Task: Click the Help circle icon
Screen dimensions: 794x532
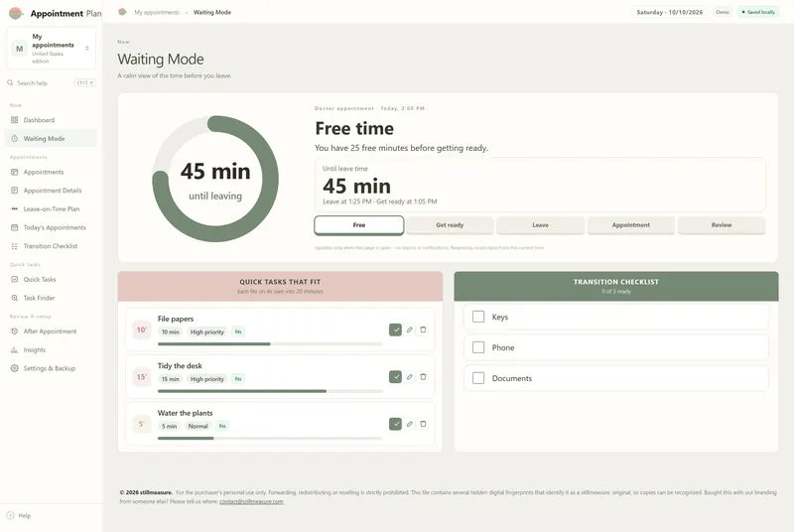Action: click(10, 515)
